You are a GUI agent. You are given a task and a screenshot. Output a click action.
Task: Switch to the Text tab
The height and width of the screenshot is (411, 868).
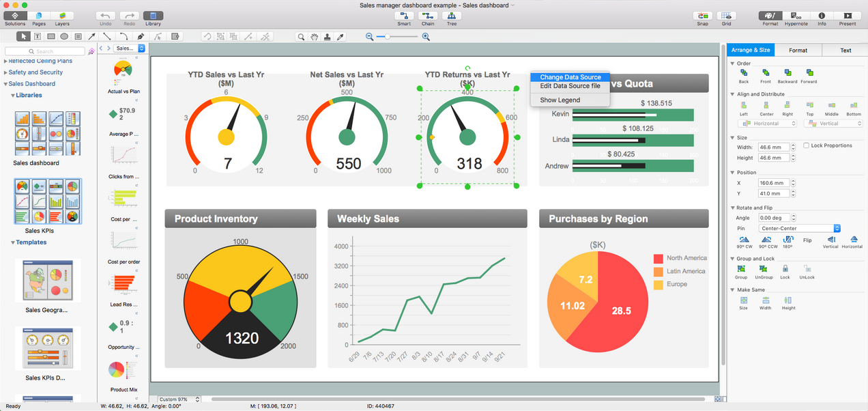[845, 50]
